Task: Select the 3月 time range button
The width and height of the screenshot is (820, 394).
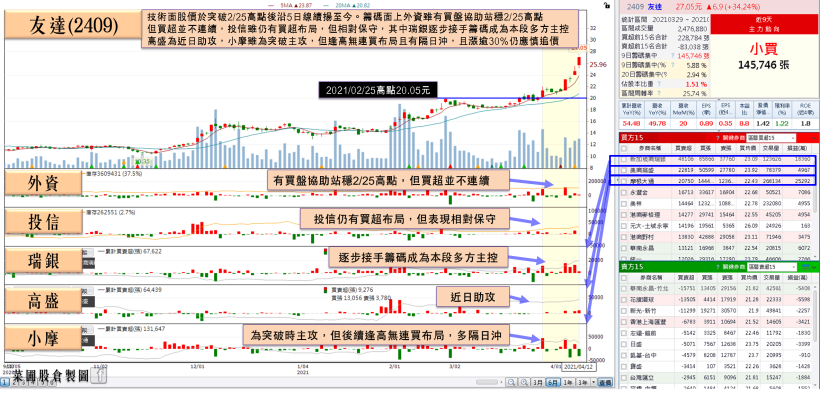Action: 538,382
